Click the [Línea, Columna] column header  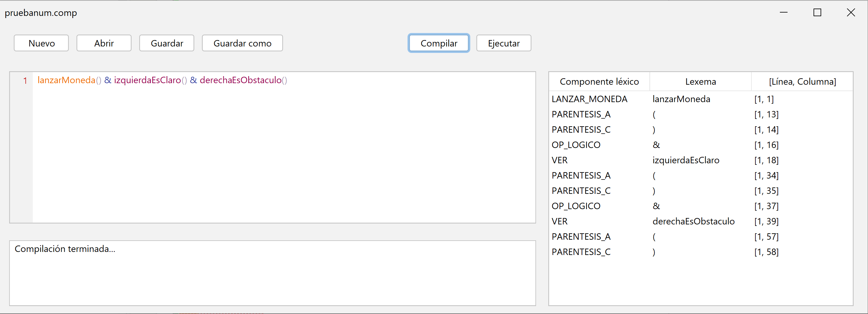pos(802,81)
